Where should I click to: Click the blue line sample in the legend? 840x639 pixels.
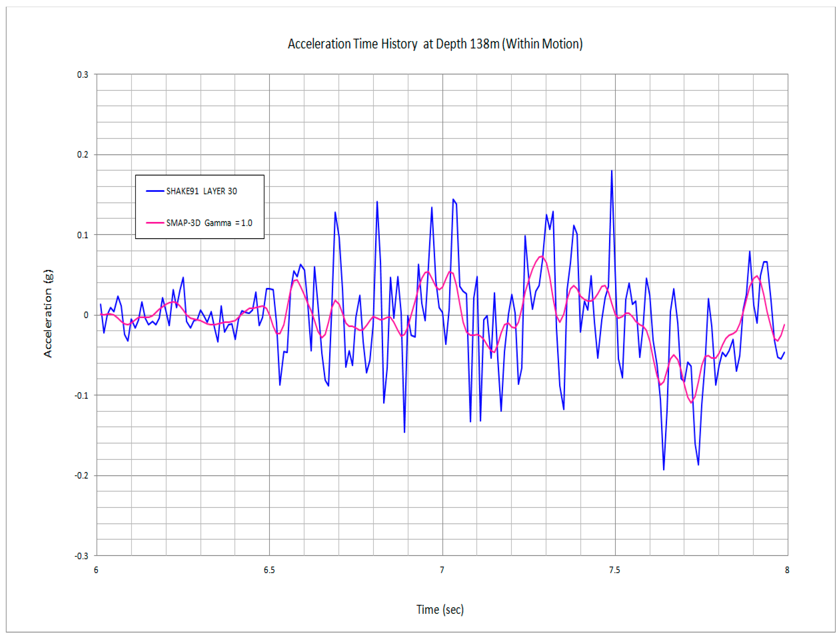coord(155,191)
